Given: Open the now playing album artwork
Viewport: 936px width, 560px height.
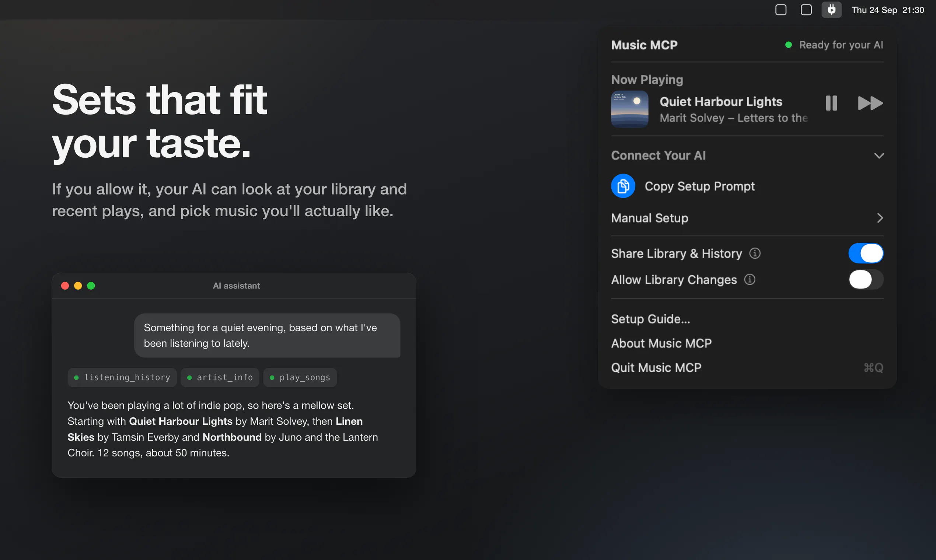Looking at the screenshot, I should [629, 109].
